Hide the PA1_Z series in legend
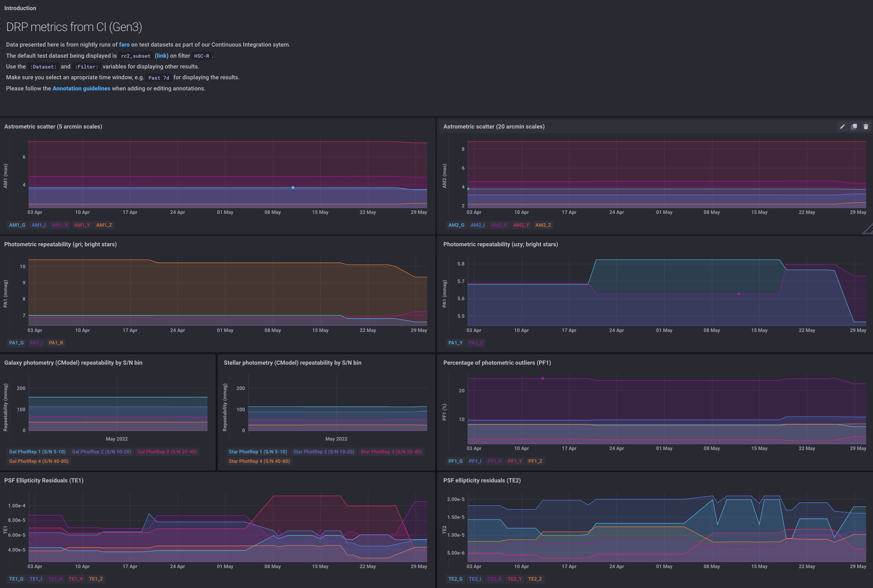 476,343
